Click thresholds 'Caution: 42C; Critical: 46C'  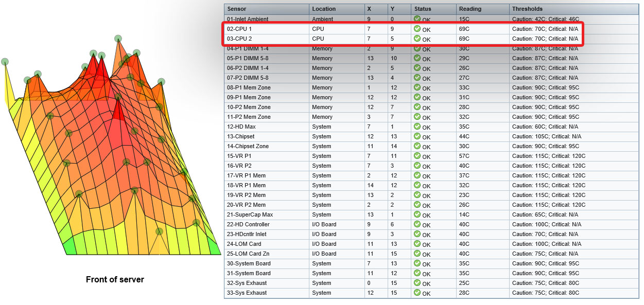546,19
